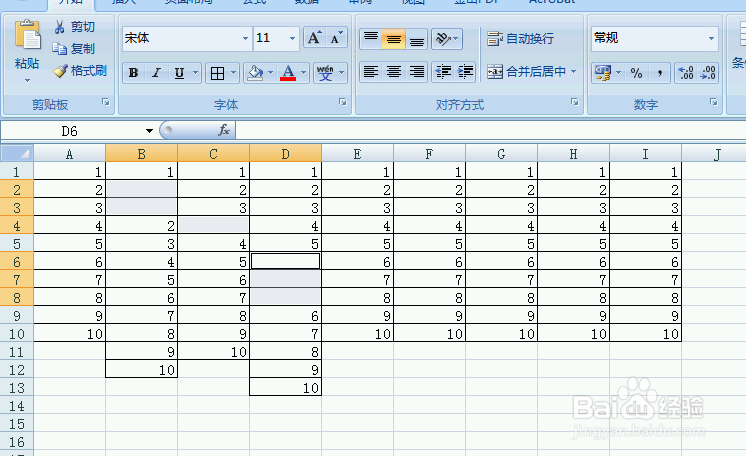Screen dimensions: 746x456
Task: Apply percent style
Action: [636, 73]
